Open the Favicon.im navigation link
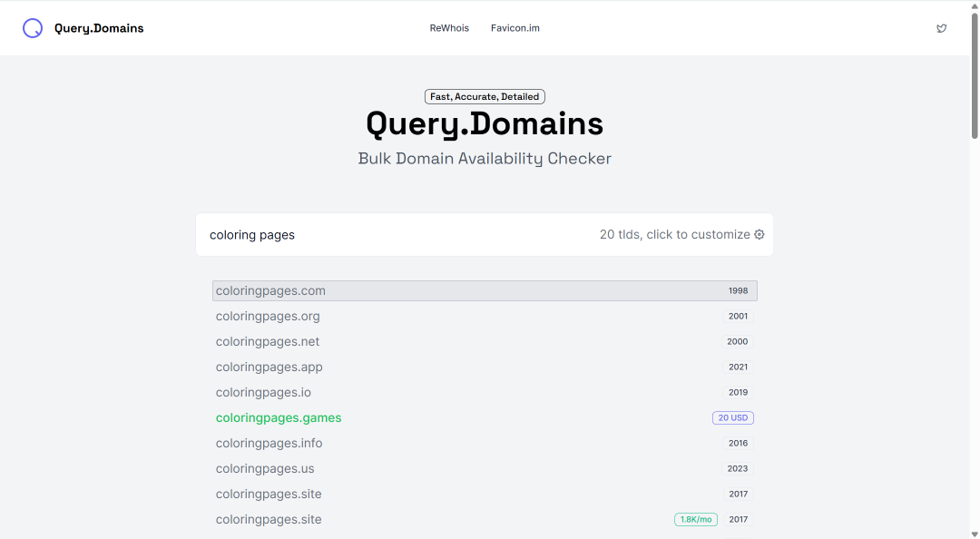 pyautogui.click(x=515, y=28)
